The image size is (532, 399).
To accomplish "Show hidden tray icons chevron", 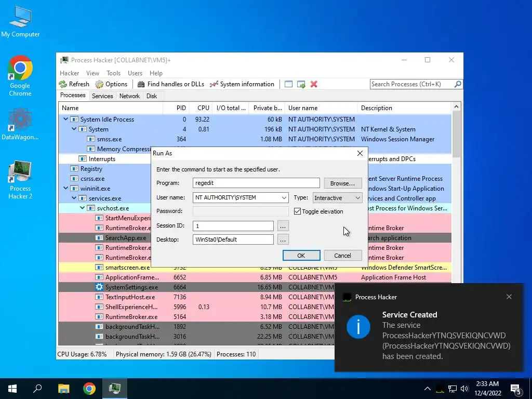I will pos(427,389).
